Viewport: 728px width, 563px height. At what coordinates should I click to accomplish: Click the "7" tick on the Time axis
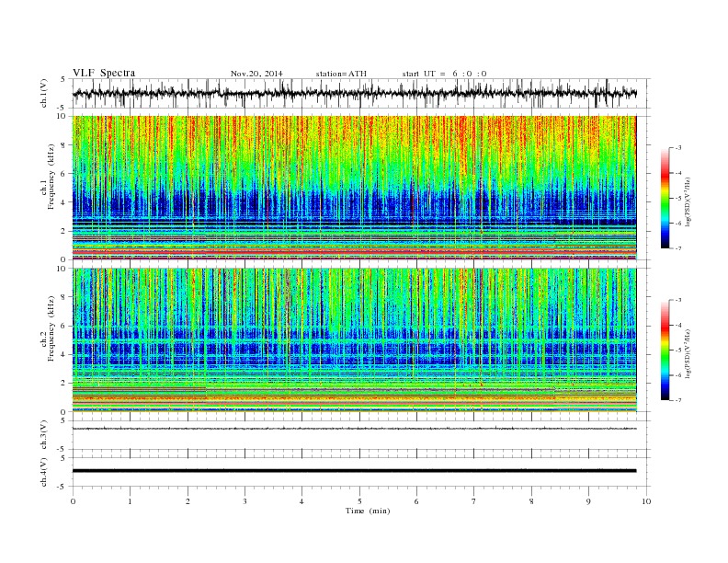click(473, 501)
